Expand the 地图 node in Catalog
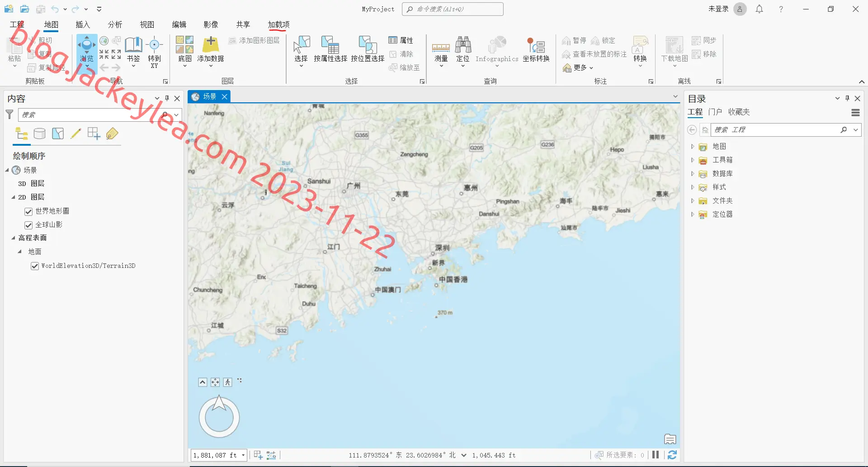Viewport: 868px width, 467px height. [693, 146]
